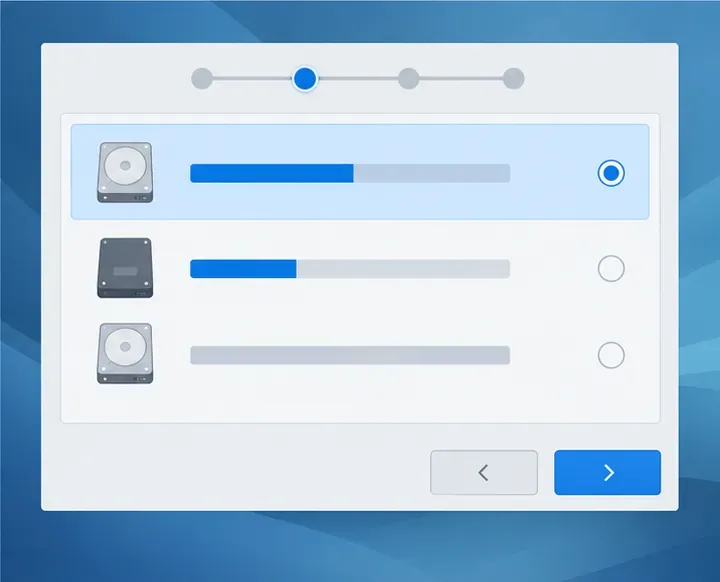Click the bottom silver hard drive icon
The width and height of the screenshot is (720, 582).
point(125,353)
